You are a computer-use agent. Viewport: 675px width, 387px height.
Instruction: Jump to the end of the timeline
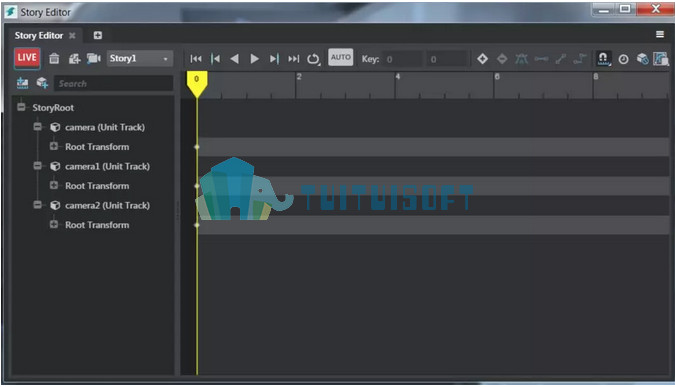pos(294,59)
